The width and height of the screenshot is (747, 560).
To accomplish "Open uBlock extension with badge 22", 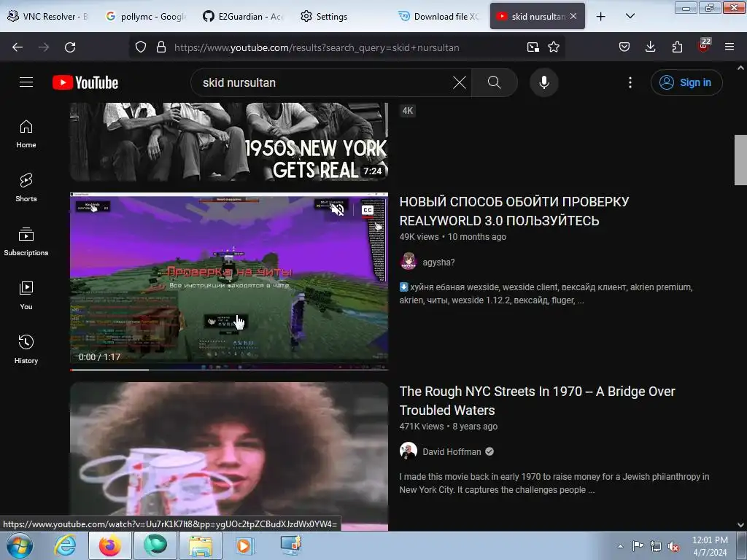I will coord(704,46).
